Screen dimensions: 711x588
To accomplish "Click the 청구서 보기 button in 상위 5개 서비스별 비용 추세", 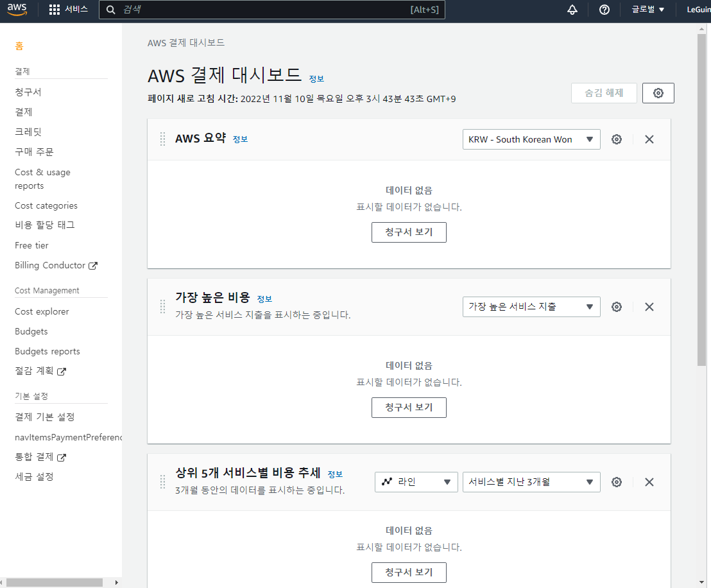I will [x=409, y=573].
